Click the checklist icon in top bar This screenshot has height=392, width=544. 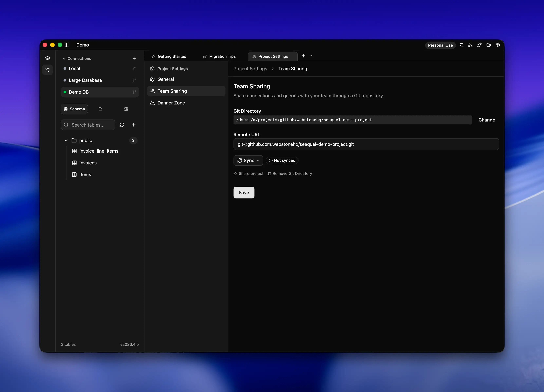pos(461,45)
